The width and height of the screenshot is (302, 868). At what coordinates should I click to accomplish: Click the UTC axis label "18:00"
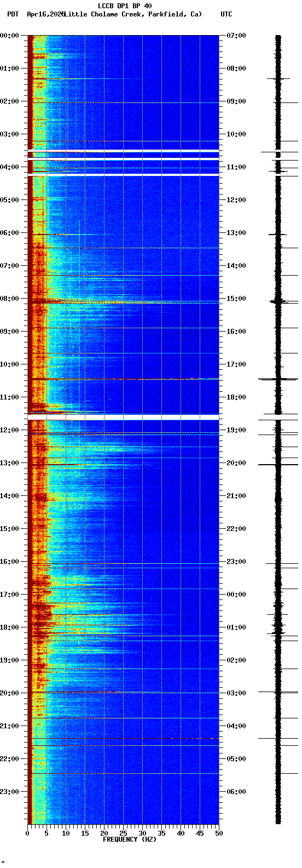coord(236,397)
